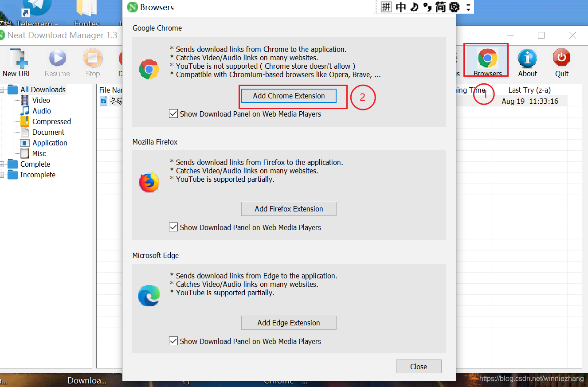Open Browsers from the main toolbar
Viewport: 588px width, 387px height.
pyautogui.click(x=487, y=63)
